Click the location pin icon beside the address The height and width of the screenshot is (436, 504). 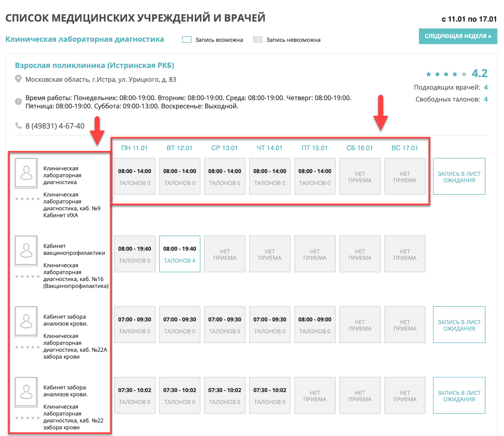pyautogui.click(x=18, y=79)
